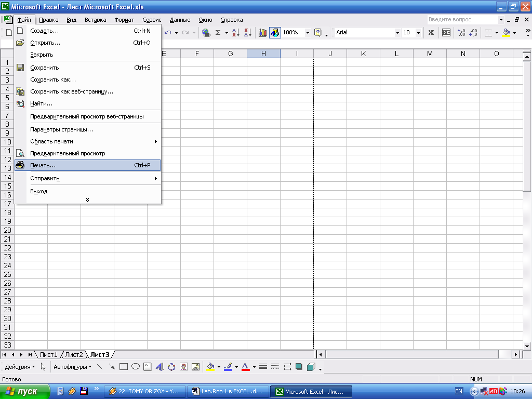Open the Borders dropdown arrow
Screen dimensions: 532x399
pos(497,33)
